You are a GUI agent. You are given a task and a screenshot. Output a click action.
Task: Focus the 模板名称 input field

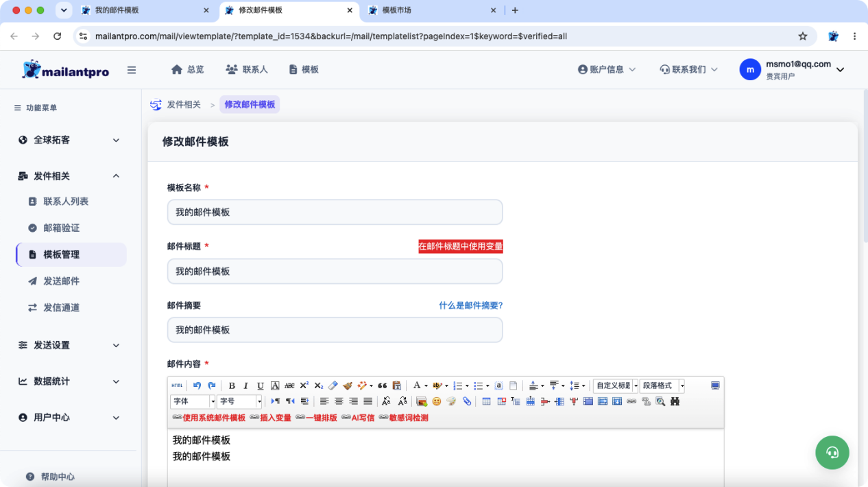pos(335,212)
